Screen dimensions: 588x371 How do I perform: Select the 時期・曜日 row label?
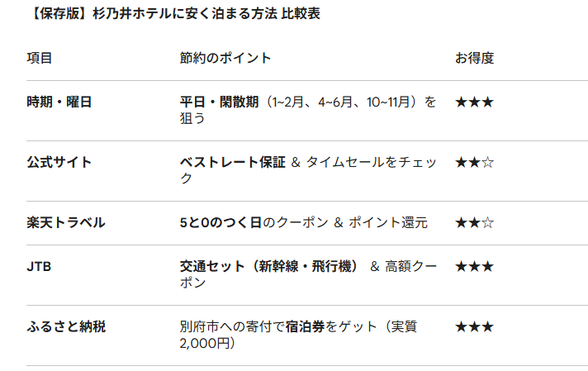tap(59, 102)
